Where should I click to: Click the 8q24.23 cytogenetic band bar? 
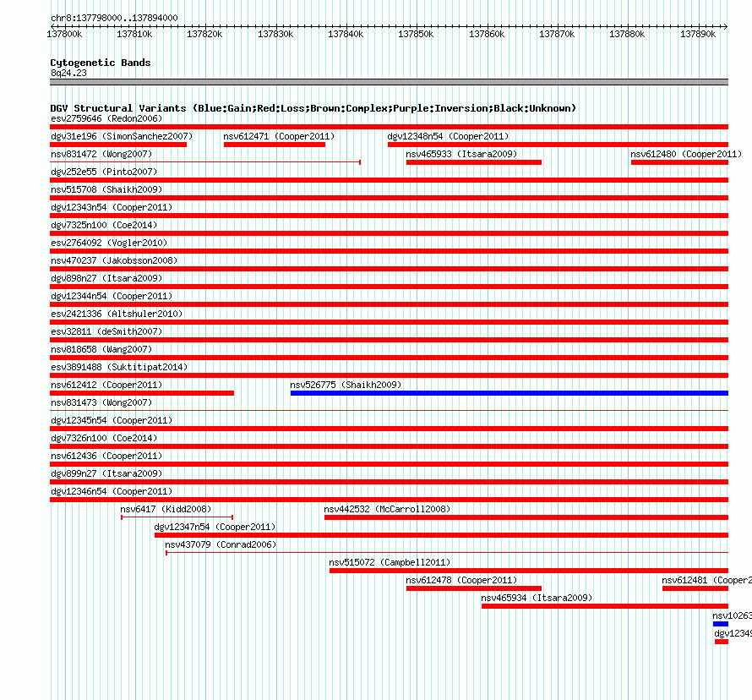click(389, 82)
